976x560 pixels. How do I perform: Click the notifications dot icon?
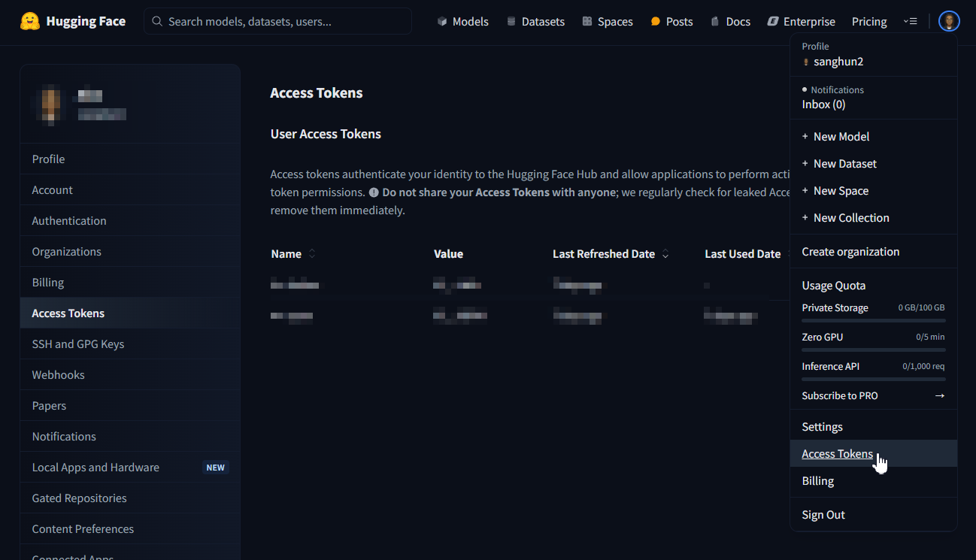[x=805, y=89]
